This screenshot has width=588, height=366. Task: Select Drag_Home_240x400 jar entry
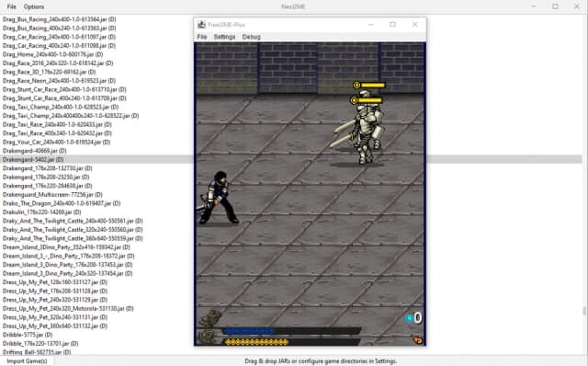click(53, 54)
